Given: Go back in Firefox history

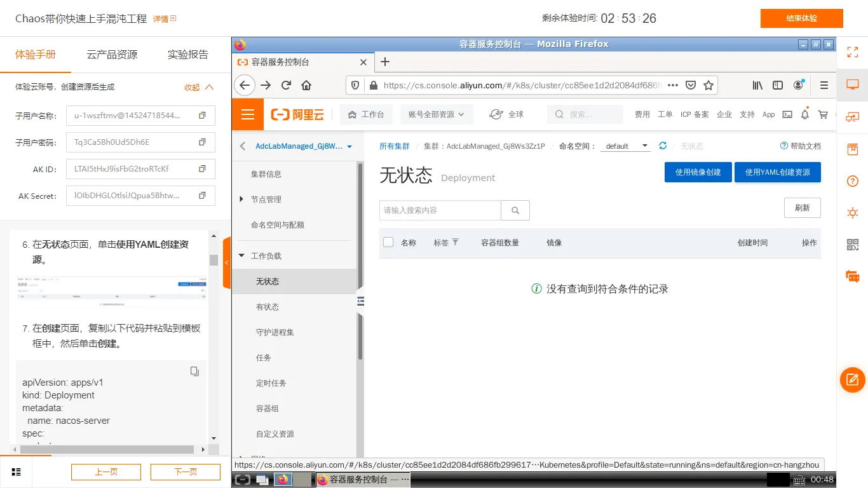Looking at the screenshot, I should pyautogui.click(x=245, y=85).
